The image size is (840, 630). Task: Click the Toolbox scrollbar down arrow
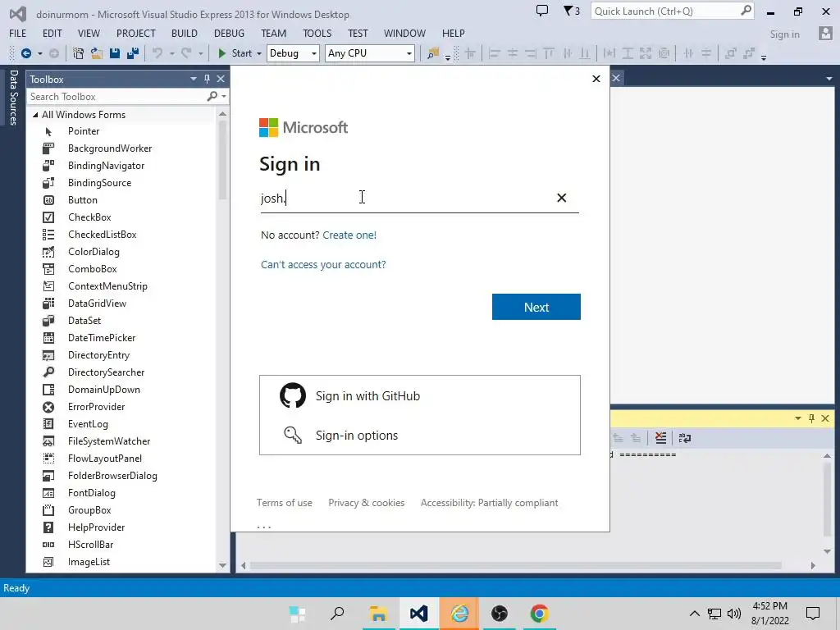coord(222,565)
